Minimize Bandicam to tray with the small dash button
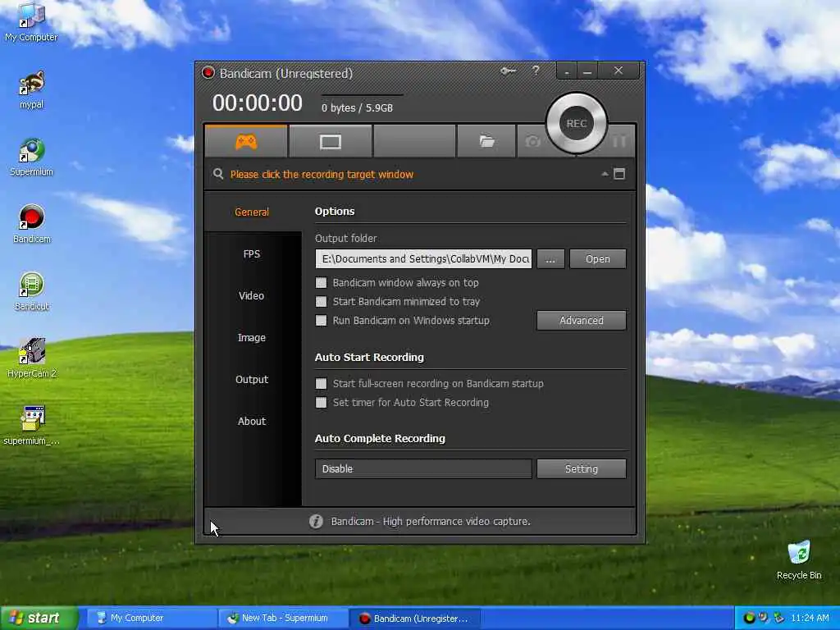Image resolution: width=840 pixels, height=630 pixels. [566, 71]
